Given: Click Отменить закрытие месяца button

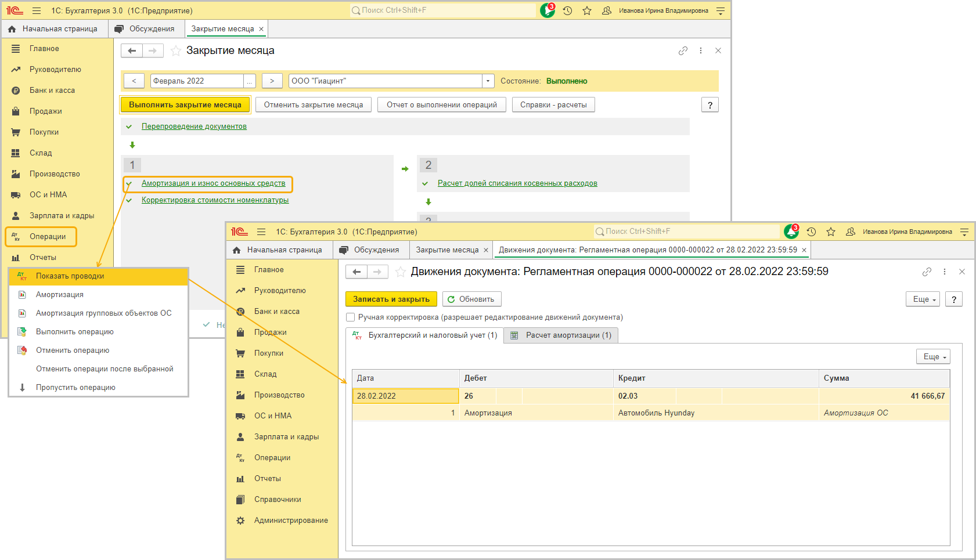Looking at the screenshot, I should (x=314, y=105).
